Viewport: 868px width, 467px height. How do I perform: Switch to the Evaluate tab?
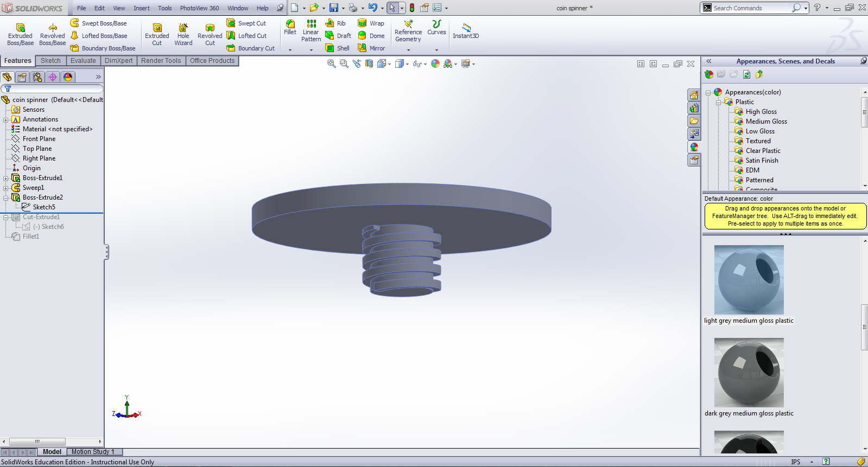(83, 61)
